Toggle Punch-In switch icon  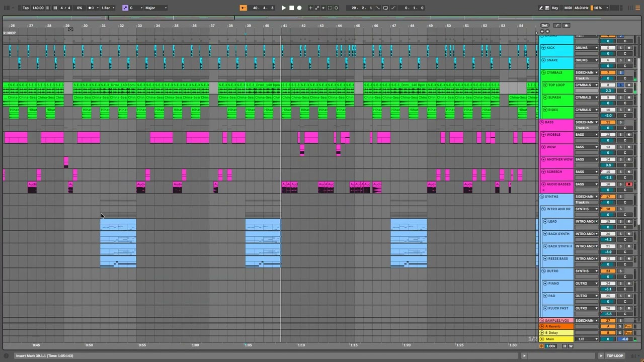[x=377, y=8]
